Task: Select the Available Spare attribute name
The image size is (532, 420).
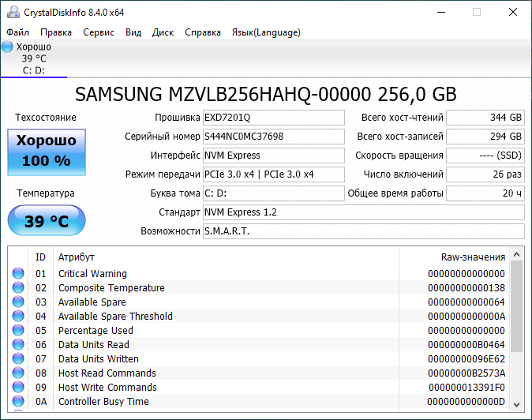Action: pos(92,302)
